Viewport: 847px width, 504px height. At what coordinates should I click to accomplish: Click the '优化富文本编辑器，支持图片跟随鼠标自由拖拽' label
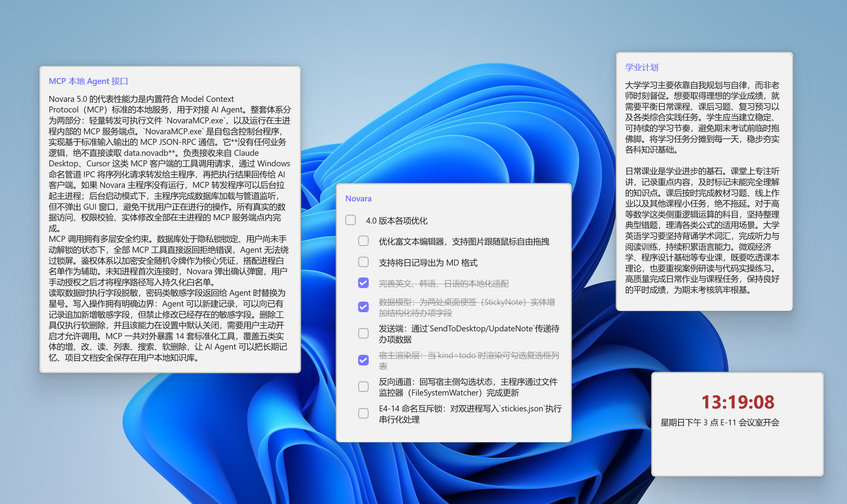(x=464, y=241)
